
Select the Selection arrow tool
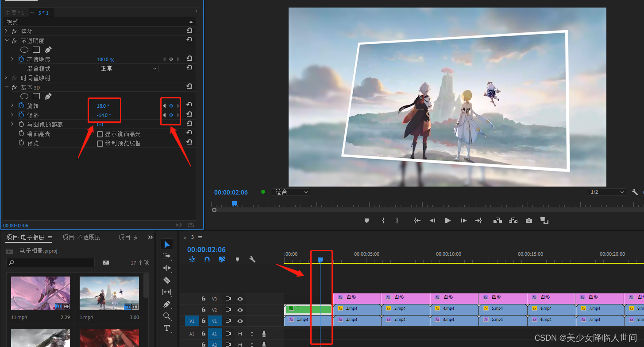click(x=167, y=244)
